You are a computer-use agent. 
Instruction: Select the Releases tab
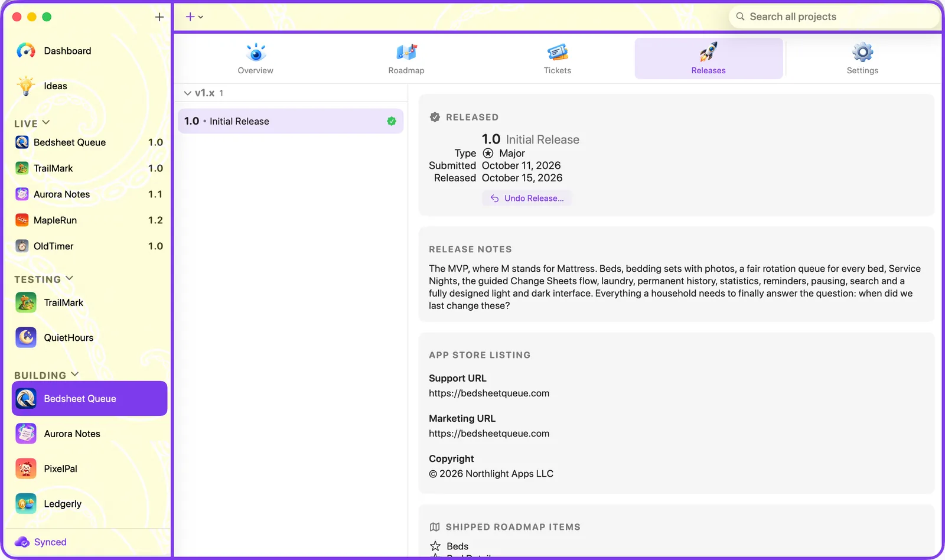[x=709, y=58]
